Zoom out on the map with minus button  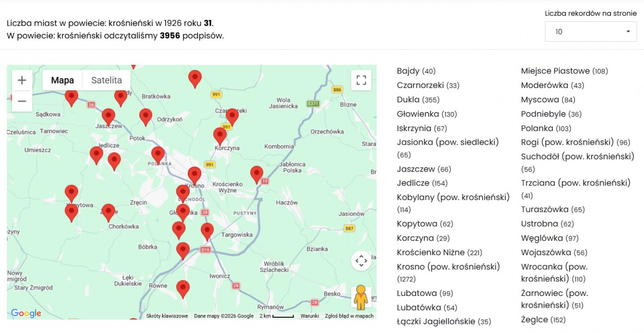[22, 101]
